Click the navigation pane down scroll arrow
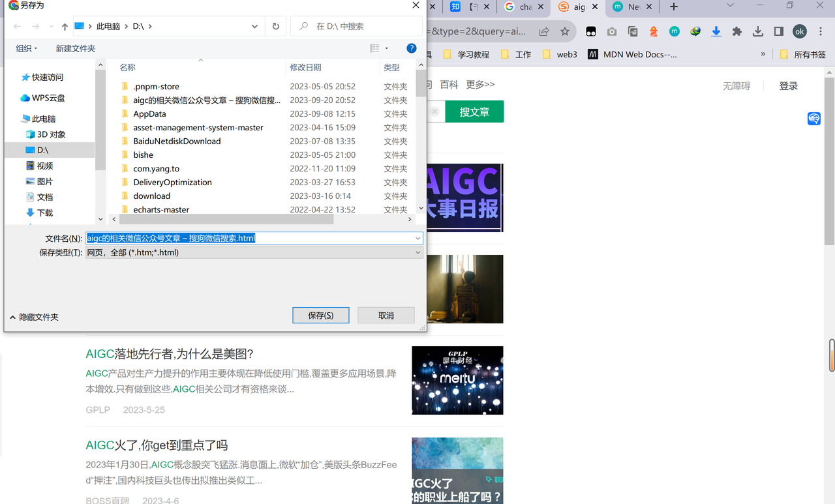Viewport: 835px width, 504px height. (x=100, y=219)
